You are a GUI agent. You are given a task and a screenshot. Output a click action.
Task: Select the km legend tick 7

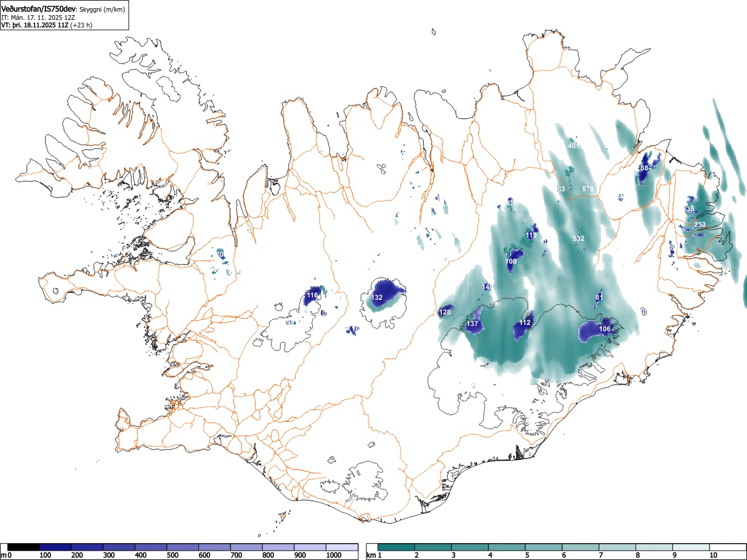click(601, 555)
